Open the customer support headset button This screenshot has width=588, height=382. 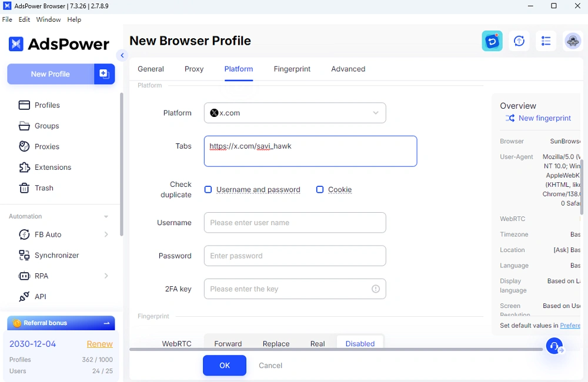554,346
